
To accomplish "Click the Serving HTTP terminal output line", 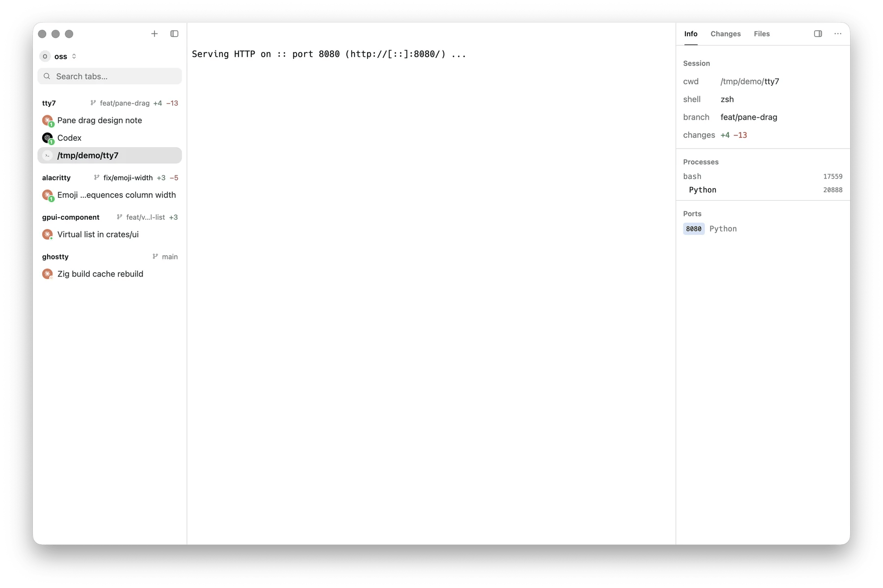I will [329, 54].
